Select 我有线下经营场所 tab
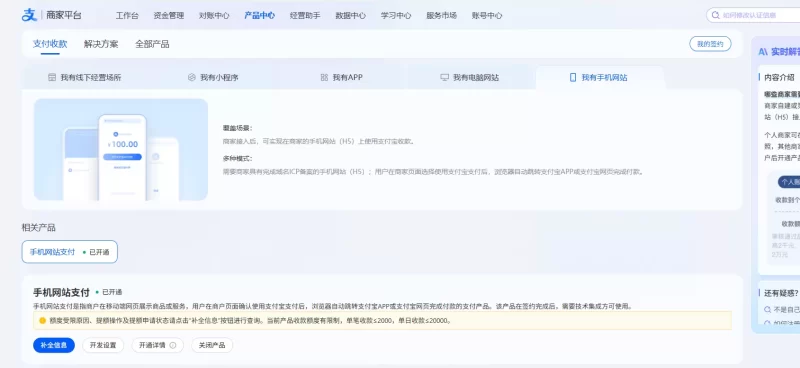This screenshot has width=800, height=368. [x=85, y=78]
